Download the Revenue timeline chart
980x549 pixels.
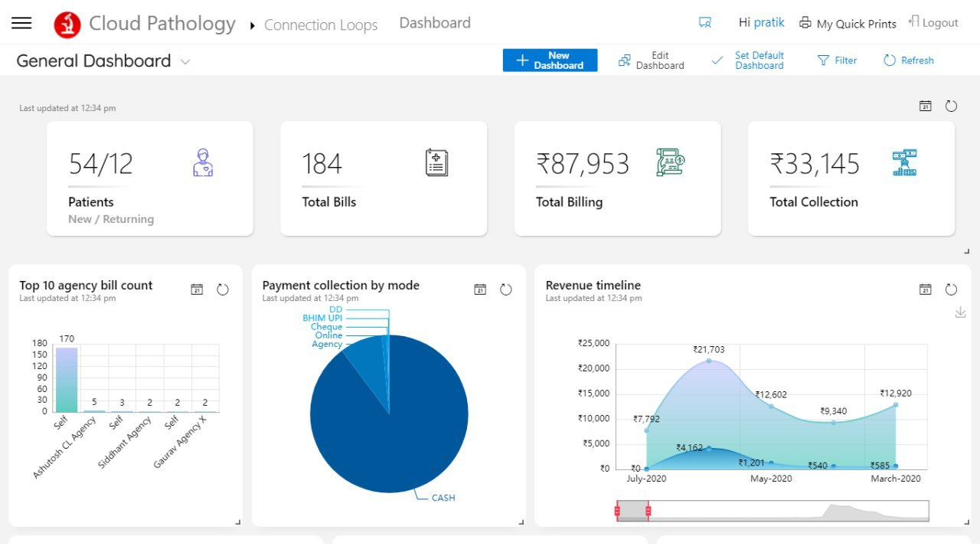961,312
